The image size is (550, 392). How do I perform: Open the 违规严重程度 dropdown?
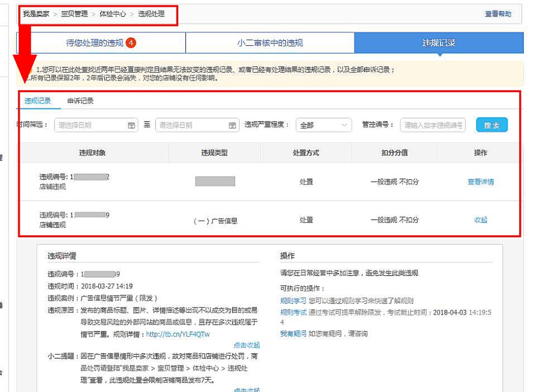point(323,126)
